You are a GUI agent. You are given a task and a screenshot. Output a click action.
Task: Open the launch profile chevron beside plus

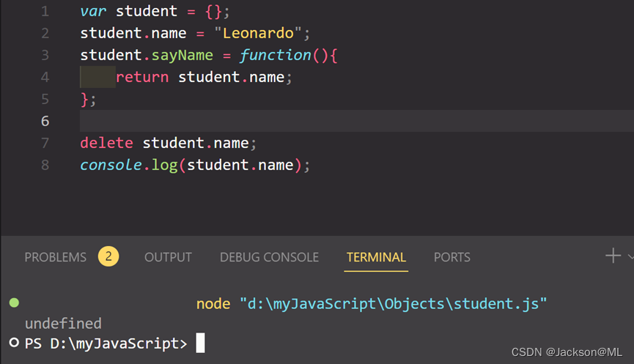point(630,256)
